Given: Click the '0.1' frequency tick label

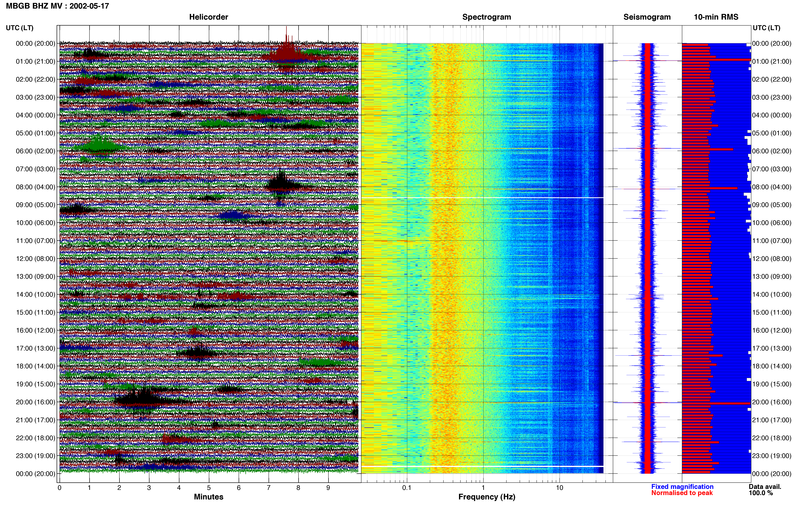Looking at the screenshot, I should (407, 487).
